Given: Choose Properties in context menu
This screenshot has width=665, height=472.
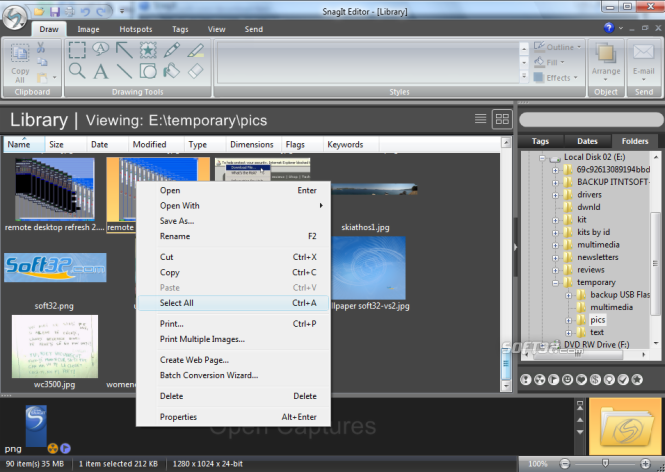Looking at the screenshot, I should point(233,417).
